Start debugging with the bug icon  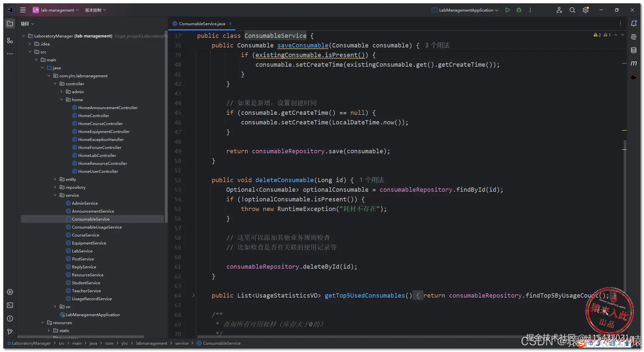[519, 10]
